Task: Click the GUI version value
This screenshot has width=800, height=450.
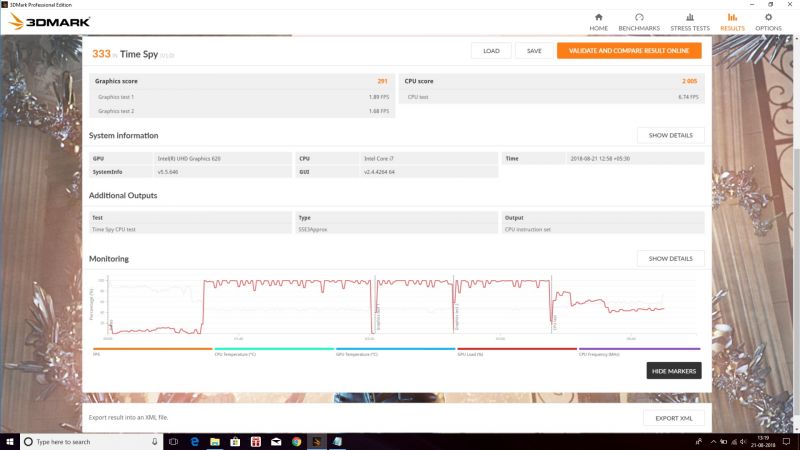Action: (379, 172)
